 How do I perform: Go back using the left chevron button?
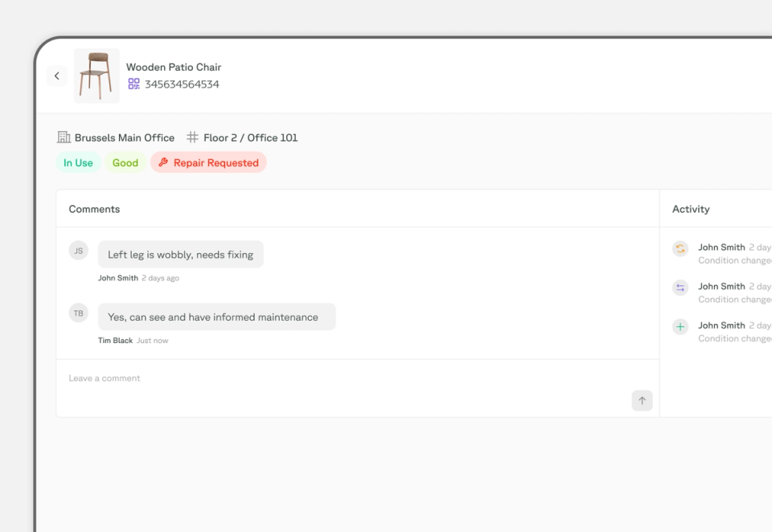point(57,76)
